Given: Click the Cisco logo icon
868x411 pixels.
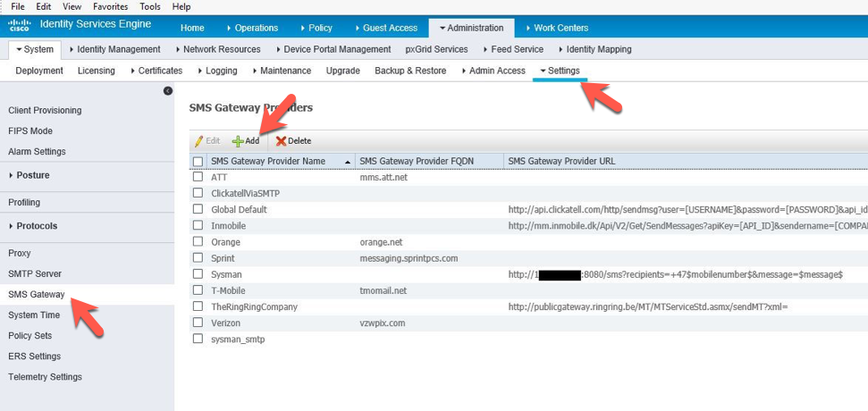Looking at the screenshot, I should pyautogui.click(x=20, y=25).
